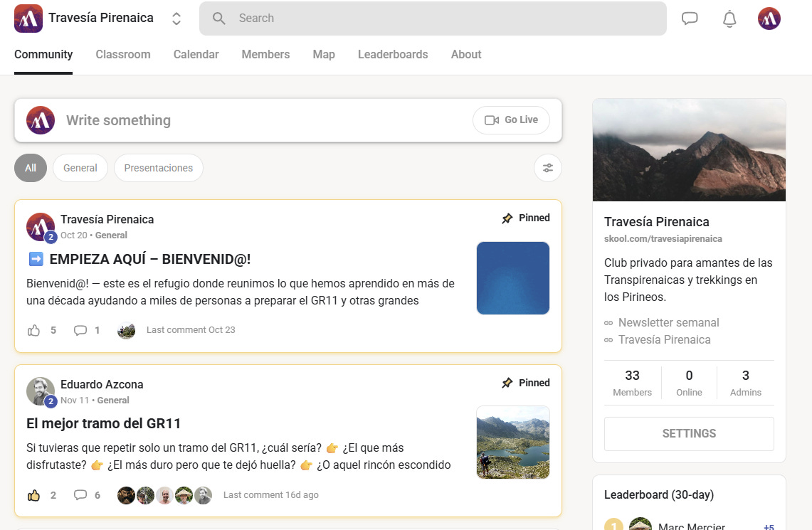
Task: Select the All category filter
Action: click(31, 168)
